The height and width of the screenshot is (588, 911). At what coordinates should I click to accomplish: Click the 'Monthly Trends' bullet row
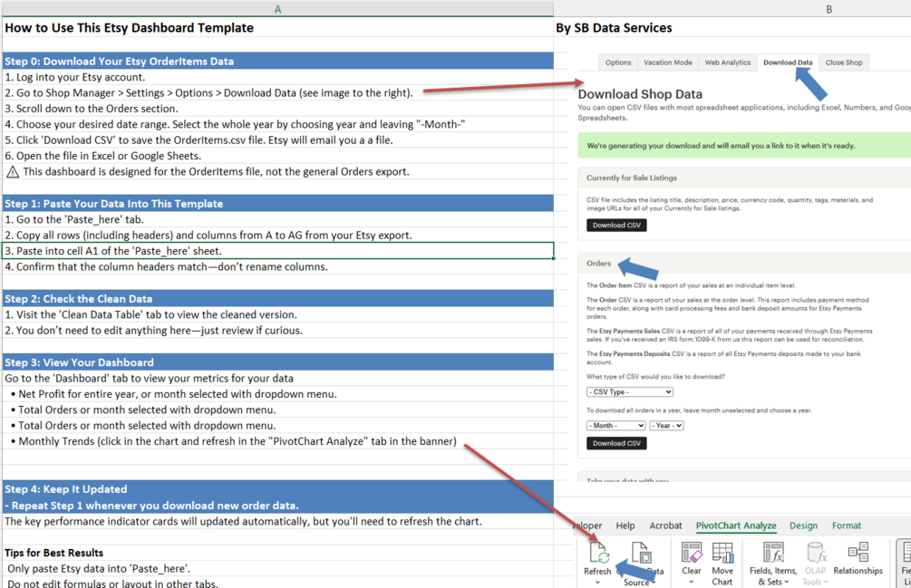[277, 441]
